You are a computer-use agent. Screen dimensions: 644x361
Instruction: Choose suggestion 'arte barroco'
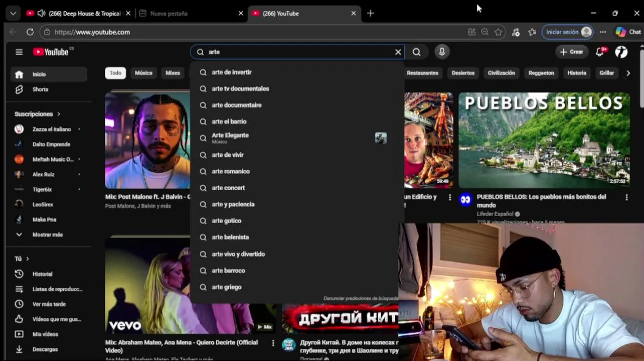coord(297,271)
